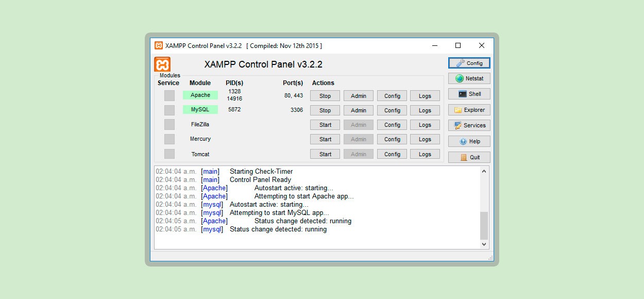The width and height of the screenshot is (644, 299).
Task: Click the PID(s) column header
Action: click(x=234, y=83)
